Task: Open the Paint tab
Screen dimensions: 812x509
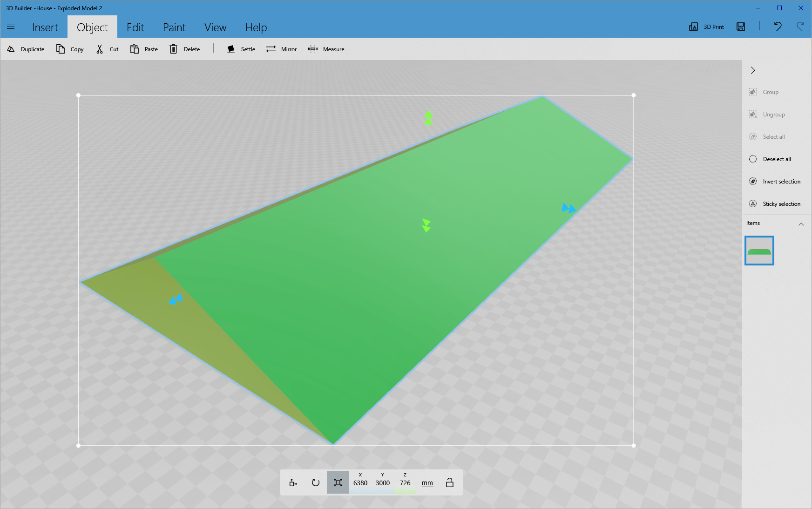Action: [174, 27]
